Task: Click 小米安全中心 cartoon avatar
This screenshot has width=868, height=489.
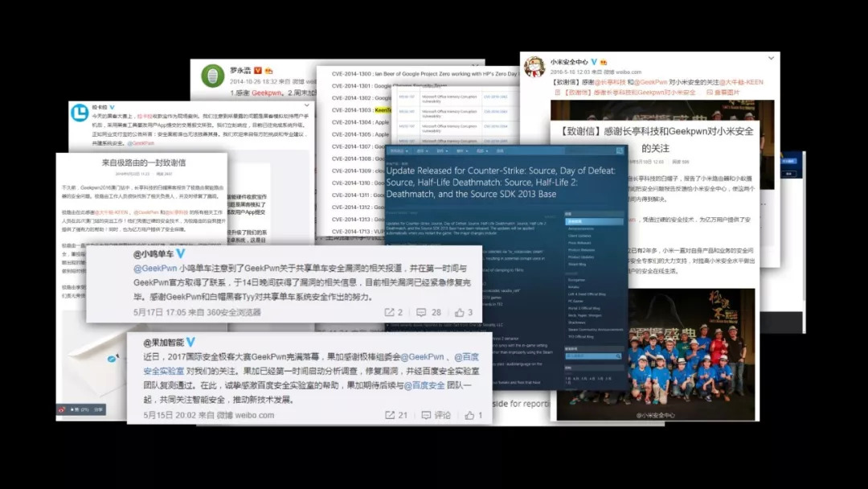Action: coord(534,67)
